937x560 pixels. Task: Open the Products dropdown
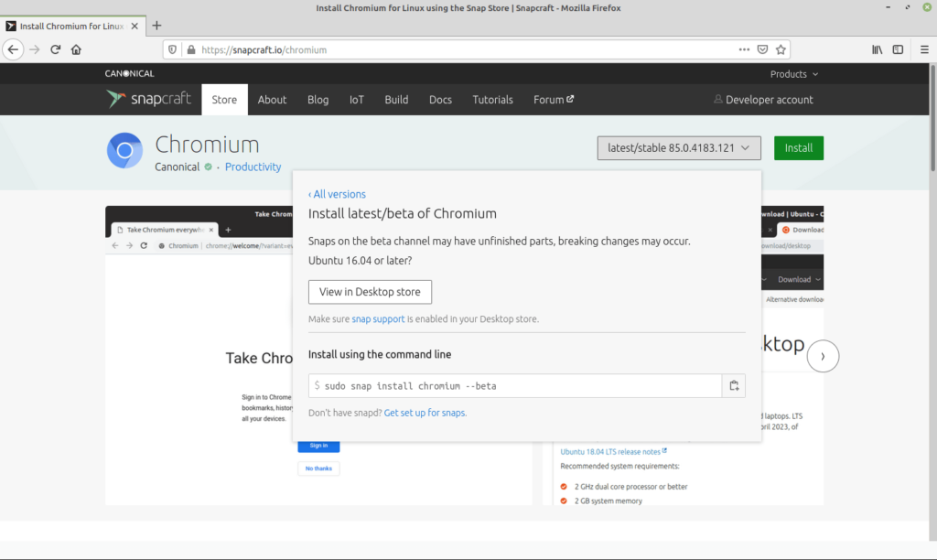pos(792,73)
